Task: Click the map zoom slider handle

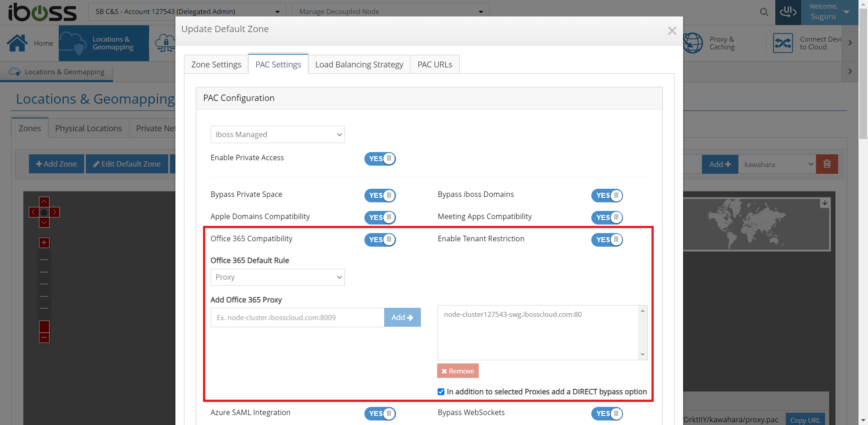Action: tap(44, 326)
